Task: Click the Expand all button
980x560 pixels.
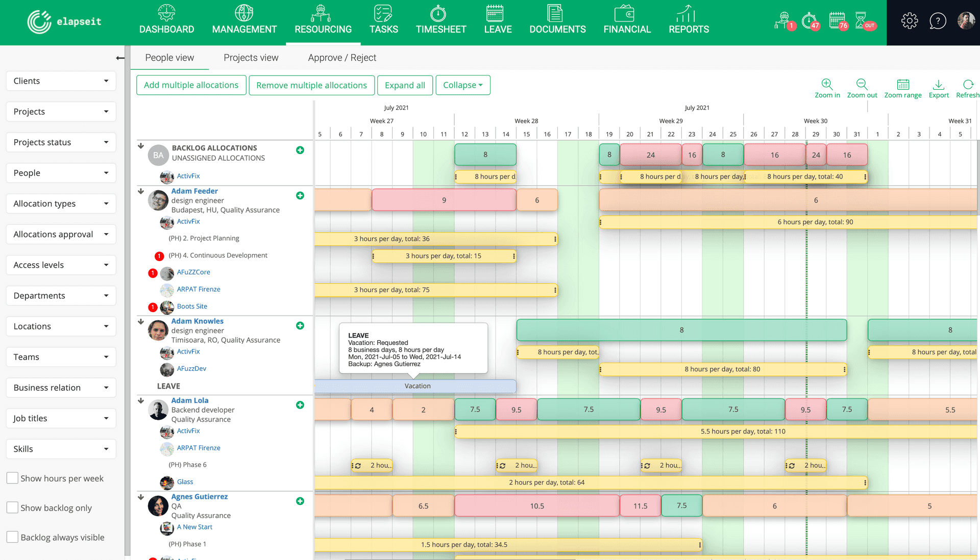Action: (x=405, y=85)
